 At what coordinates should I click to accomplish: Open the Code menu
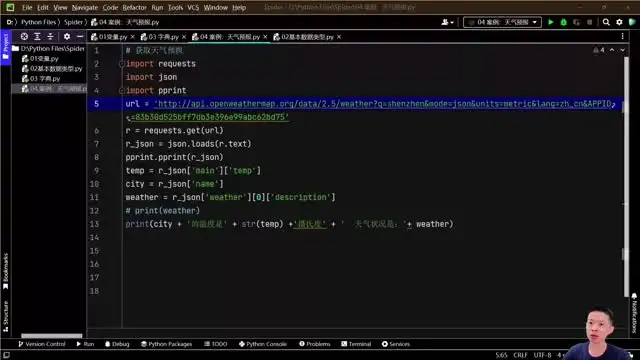click(110, 7)
